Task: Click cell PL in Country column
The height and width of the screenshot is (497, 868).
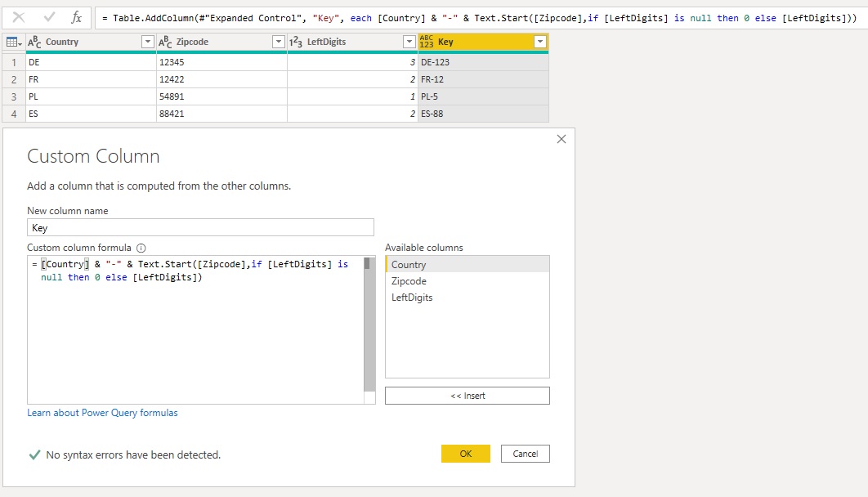Action: point(92,96)
